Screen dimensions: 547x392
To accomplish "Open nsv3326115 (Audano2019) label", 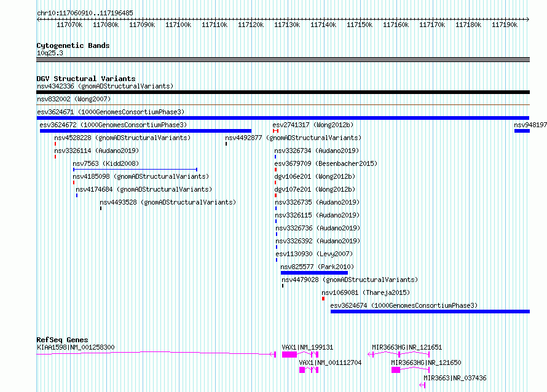I will [x=317, y=215].
